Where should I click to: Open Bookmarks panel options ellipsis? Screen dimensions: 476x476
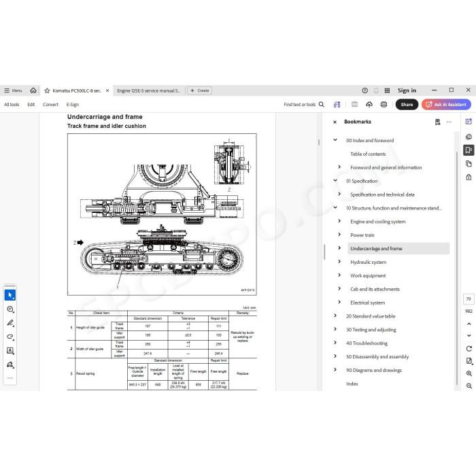449,122
